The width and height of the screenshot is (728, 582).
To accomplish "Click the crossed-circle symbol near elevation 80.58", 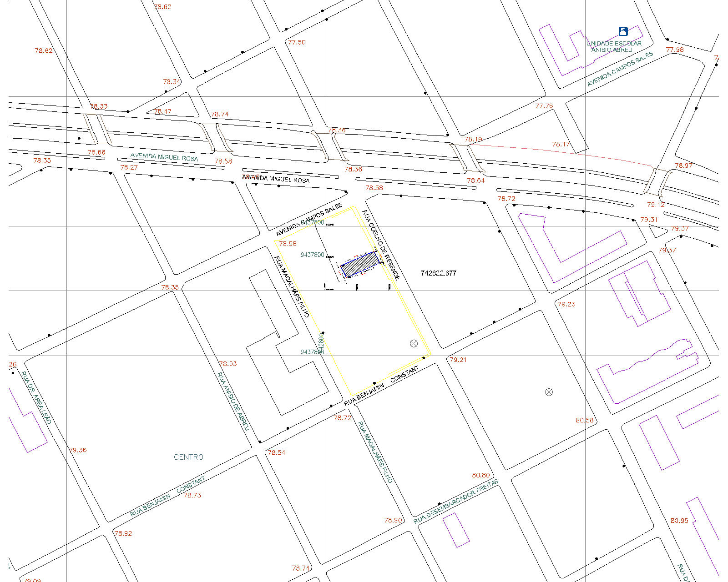I will point(549,392).
